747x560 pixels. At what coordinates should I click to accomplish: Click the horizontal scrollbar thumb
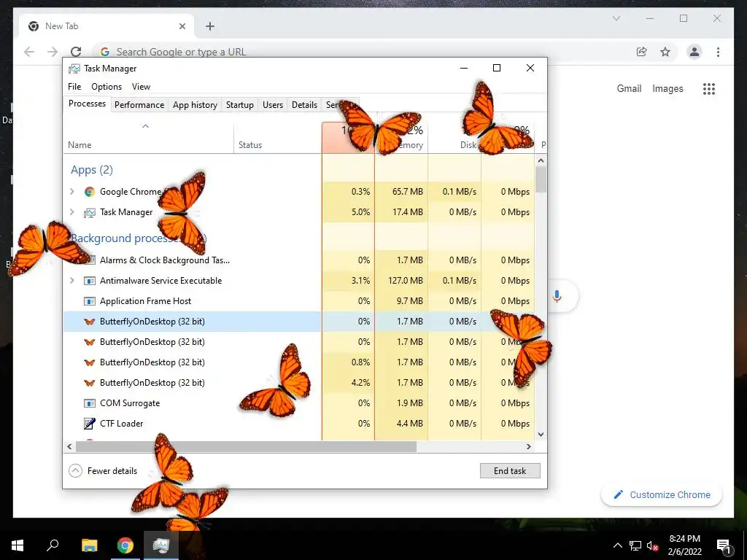[x=247, y=447]
